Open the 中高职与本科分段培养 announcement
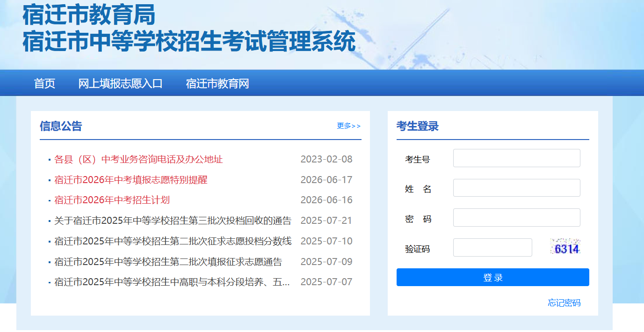Screen dimensions: 644x332 point(172,282)
